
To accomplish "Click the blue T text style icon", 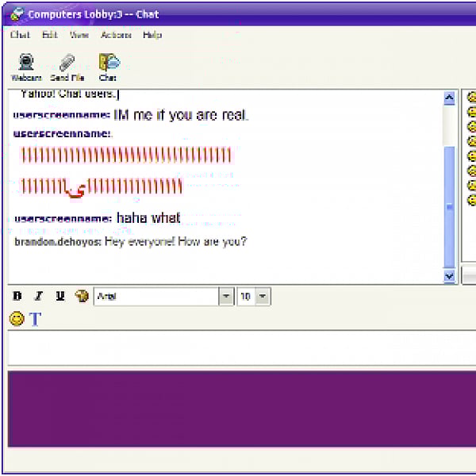I will pos(35,319).
